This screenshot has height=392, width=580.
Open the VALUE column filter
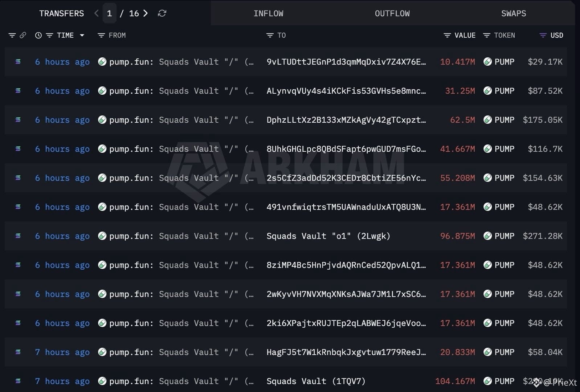click(x=447, y=35)
